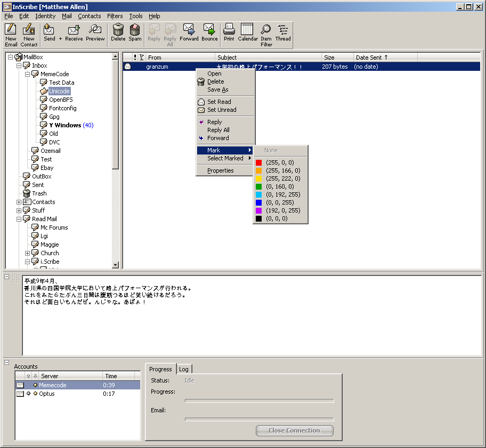Collapse the Accounts panel with minus toggle
The height and width of the screenshot is (448, 486).
[7, 363]
